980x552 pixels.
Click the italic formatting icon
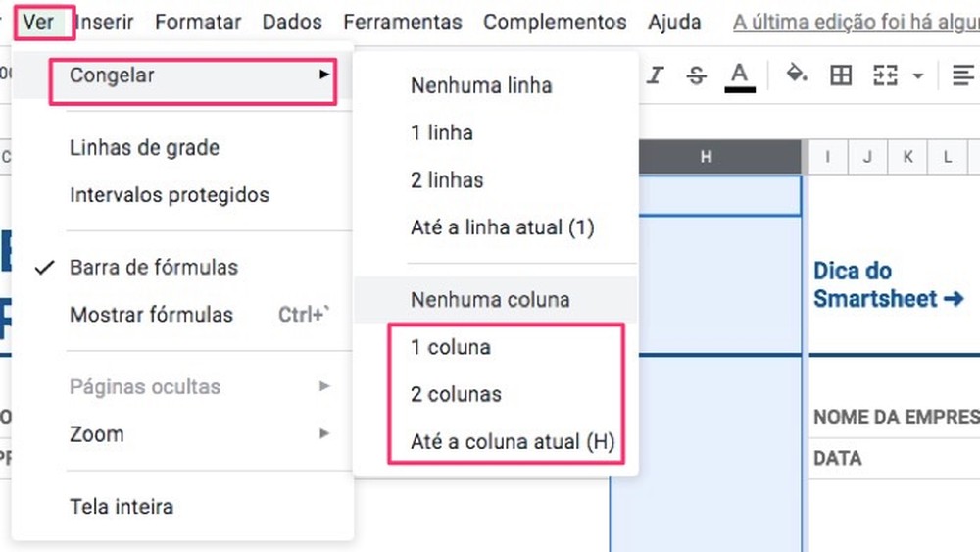pos(656,75)
